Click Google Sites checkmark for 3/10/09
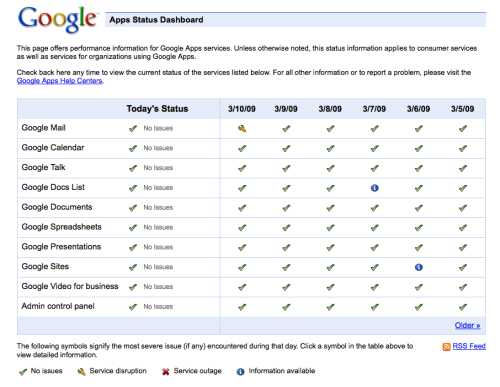 (x=242, y=267)
